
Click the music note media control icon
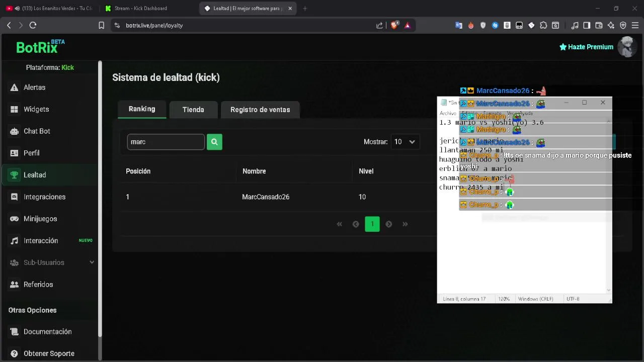click(x=575, y=25)
